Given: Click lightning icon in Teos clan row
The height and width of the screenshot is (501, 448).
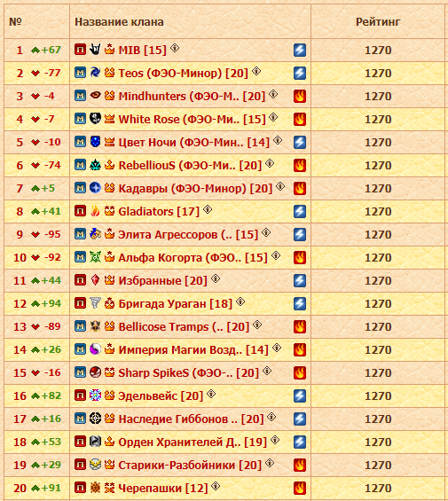Looking at the screenshot, I should (x=300, y=74).
